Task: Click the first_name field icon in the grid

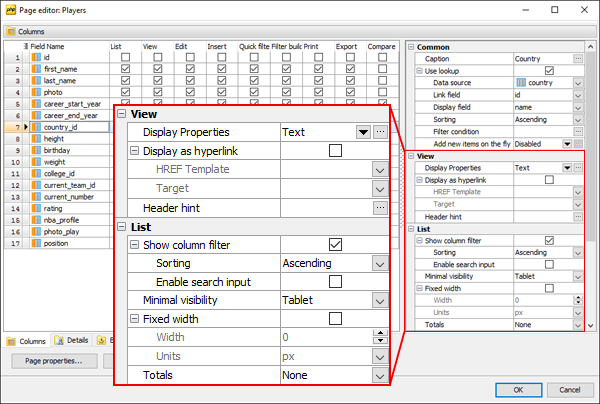Action: coord(35,69)
